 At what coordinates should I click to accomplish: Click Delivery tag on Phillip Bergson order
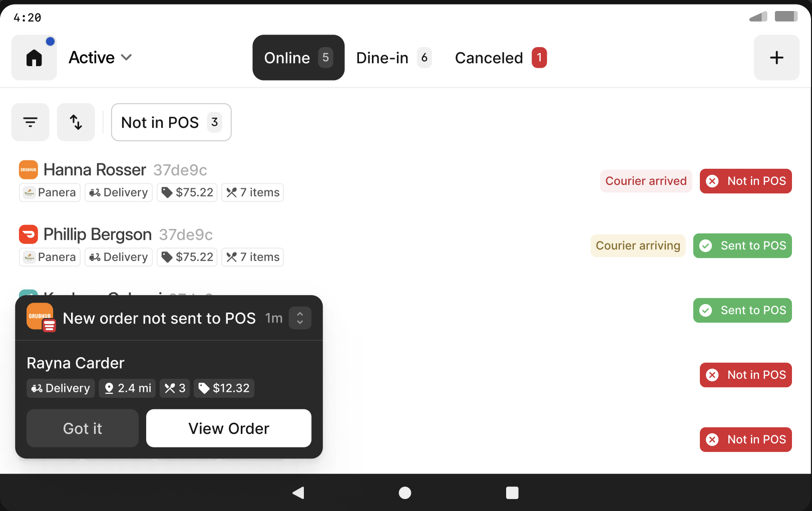click(x=119, y=257)
